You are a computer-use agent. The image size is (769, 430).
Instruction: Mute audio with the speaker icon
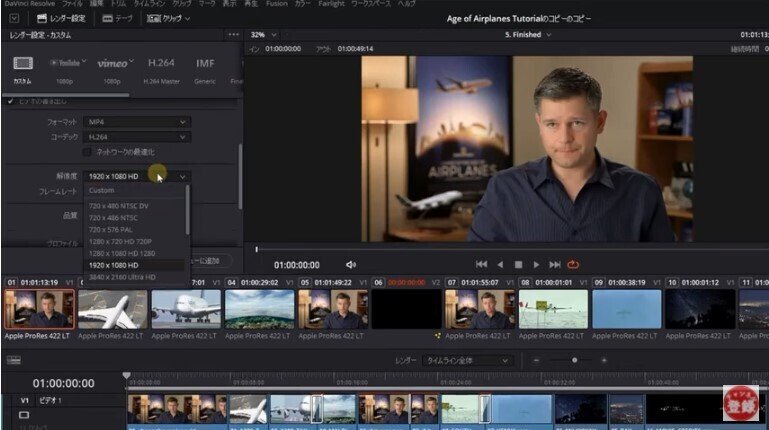click(351, 265)
